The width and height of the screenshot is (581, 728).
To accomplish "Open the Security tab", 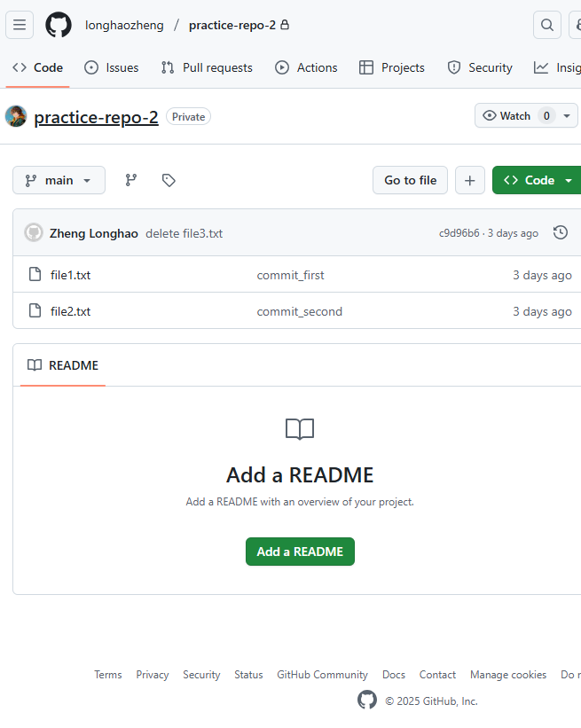I will coord(480,67).
